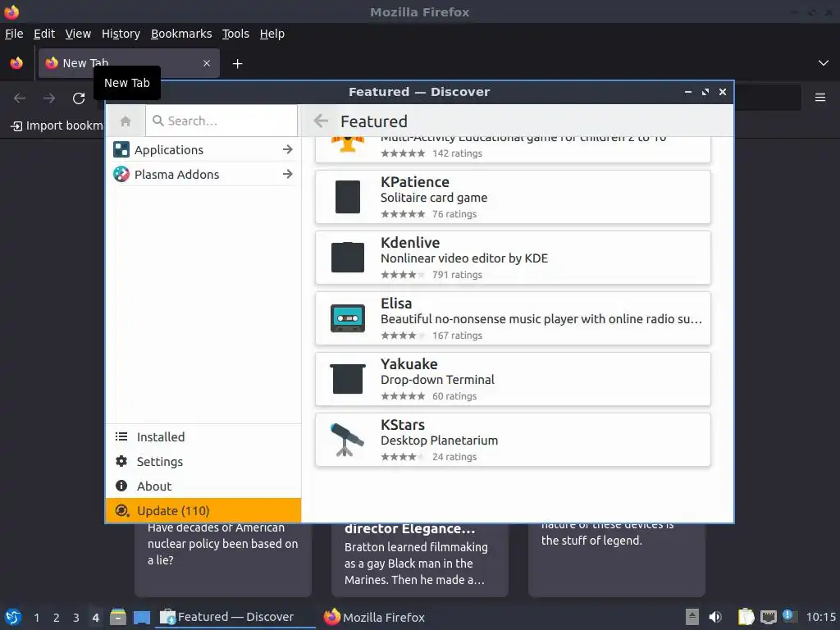
Task: Switch to virtual desktop 4
Action: pyautogui.click(x=95, y=617)
